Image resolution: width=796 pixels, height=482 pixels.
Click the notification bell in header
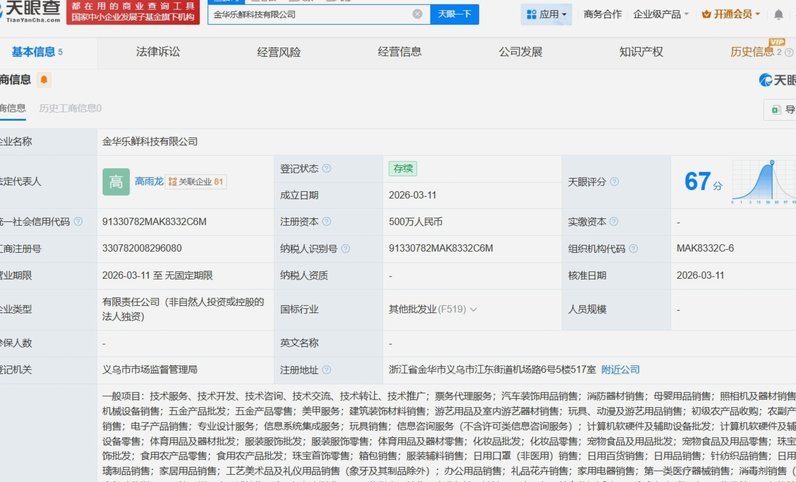[778, 15]
